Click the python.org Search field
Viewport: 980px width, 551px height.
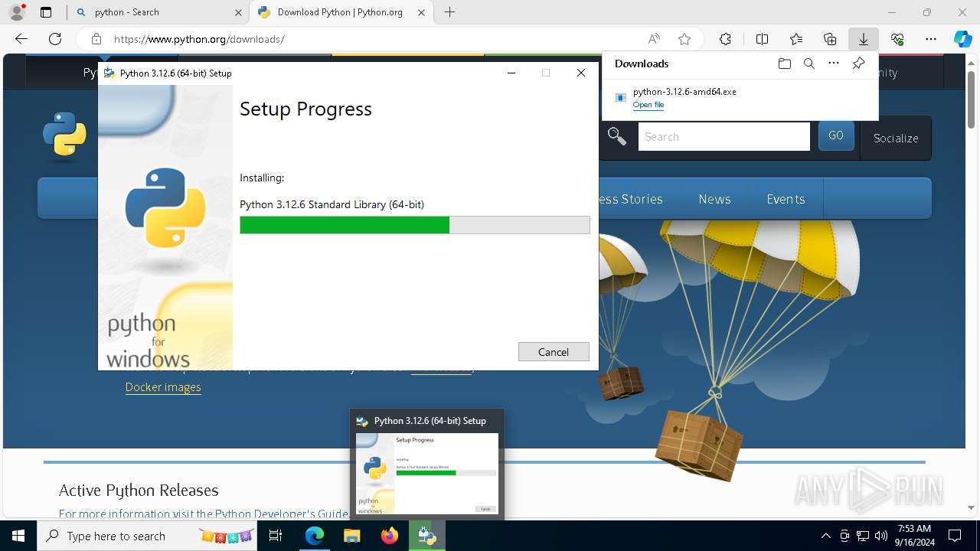coord(724,137)
